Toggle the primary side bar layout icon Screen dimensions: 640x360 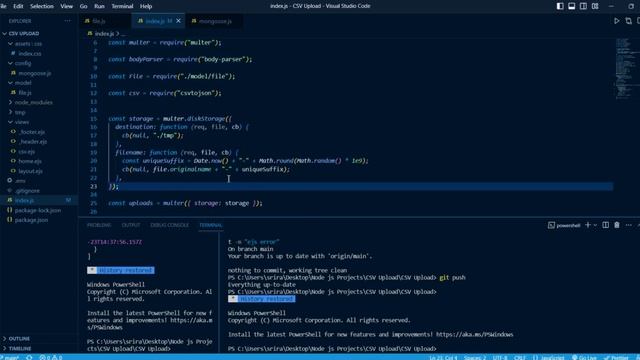tap(560, 6)
